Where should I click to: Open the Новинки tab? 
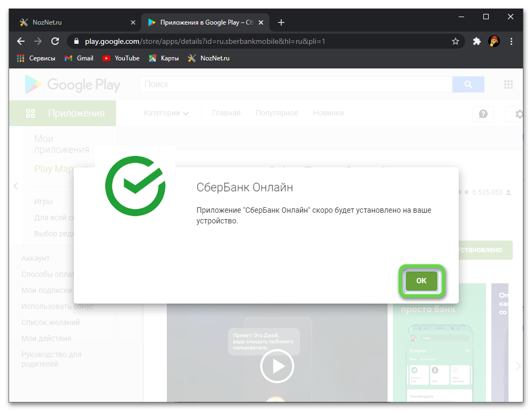(x=328, y=113)
